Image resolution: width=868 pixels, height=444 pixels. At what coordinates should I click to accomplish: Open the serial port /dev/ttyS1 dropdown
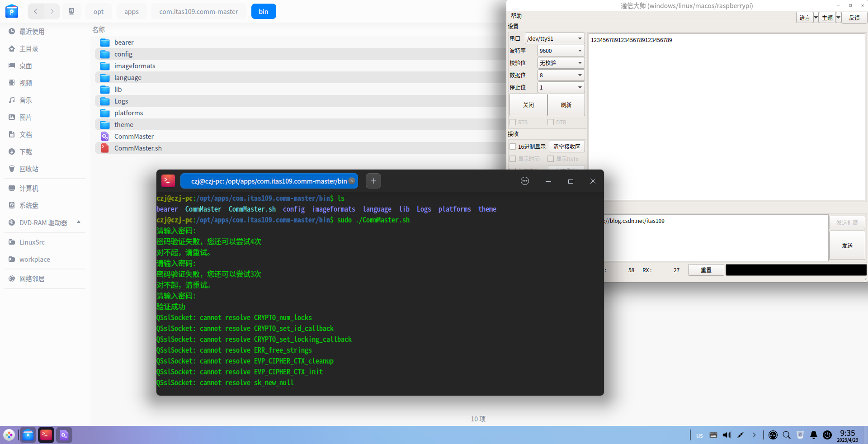pos(555,38)
